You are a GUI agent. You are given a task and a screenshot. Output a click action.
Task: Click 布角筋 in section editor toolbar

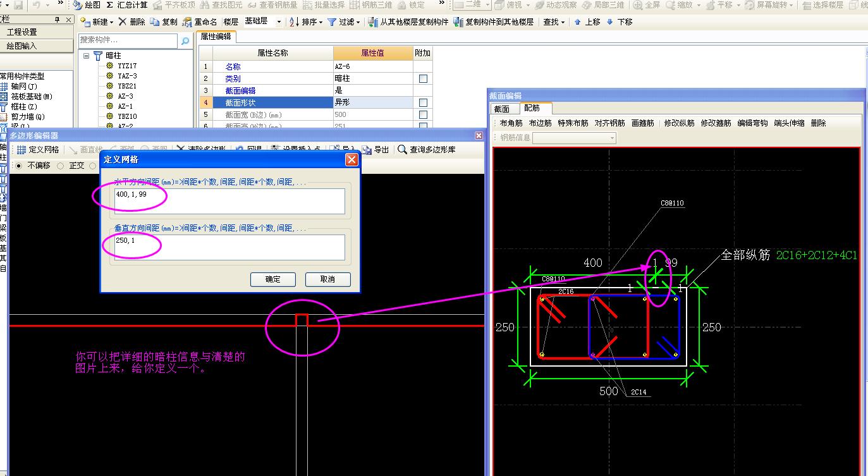pos(511,123)
